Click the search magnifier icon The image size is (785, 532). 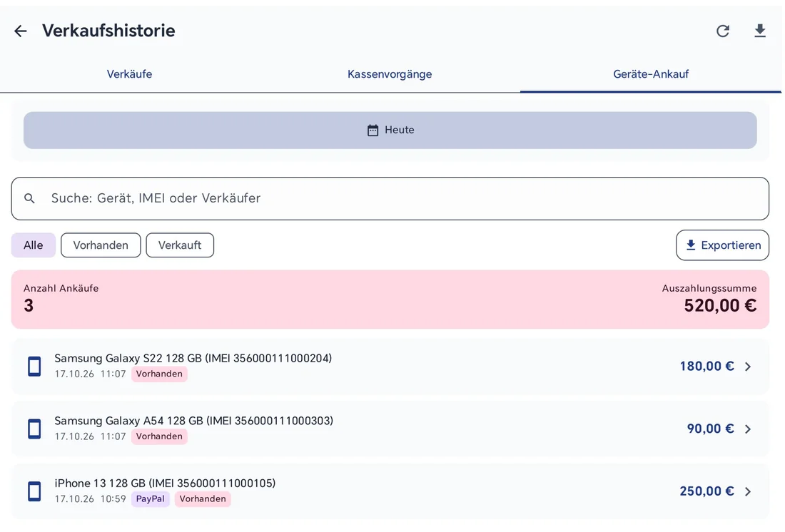pyautogui.click(x=29, y=198)
